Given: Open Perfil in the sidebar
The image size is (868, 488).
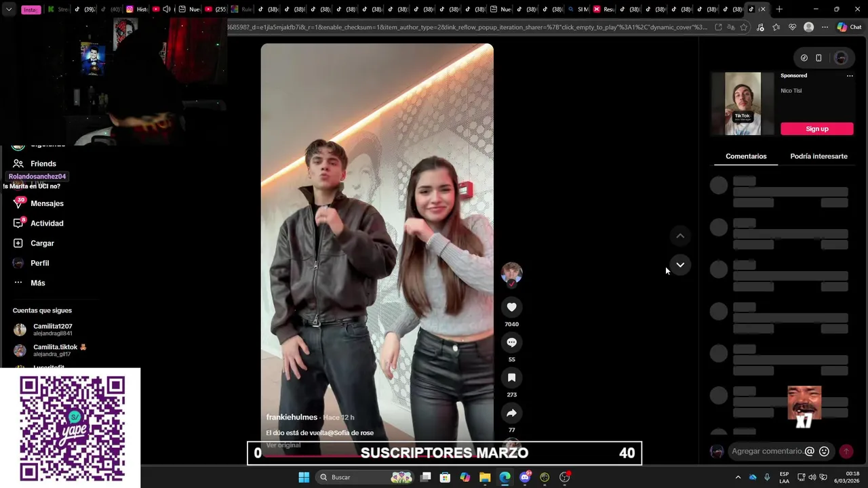Looking at the screenshot, I should pos(31,263).
